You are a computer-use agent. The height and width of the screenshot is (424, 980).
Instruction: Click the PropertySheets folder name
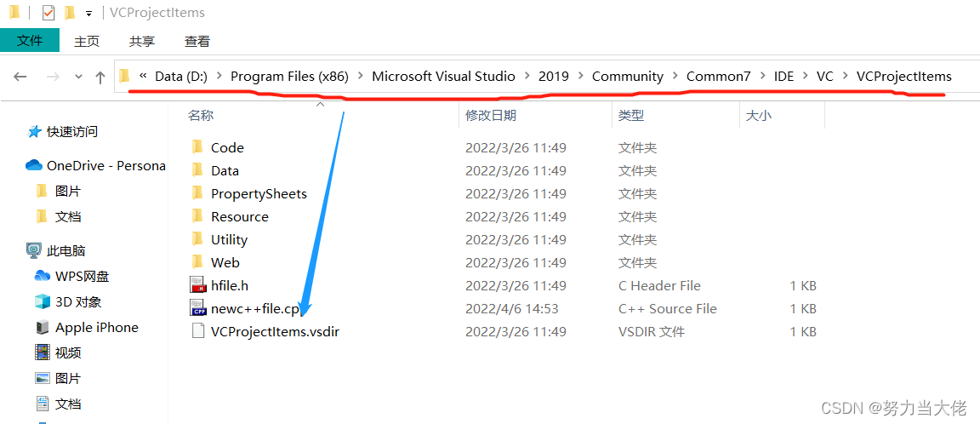tap(259, 194)
